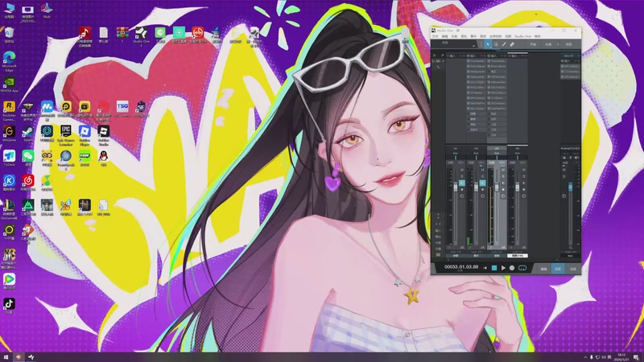Click the wrench options icon in the mixer
This screenshot has width=644, height=362.
point(442,55)
